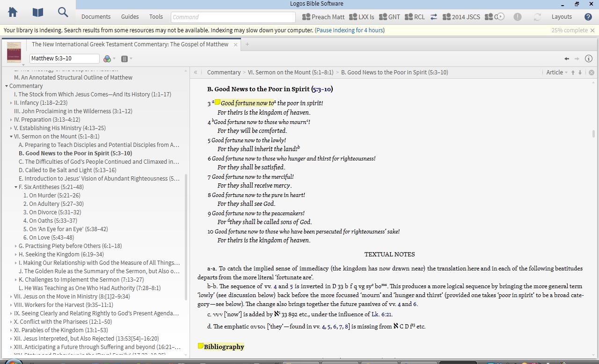This screenshot has height=364, width=599.
Task: Open resource information panel icon
Action: coord(589,58)
